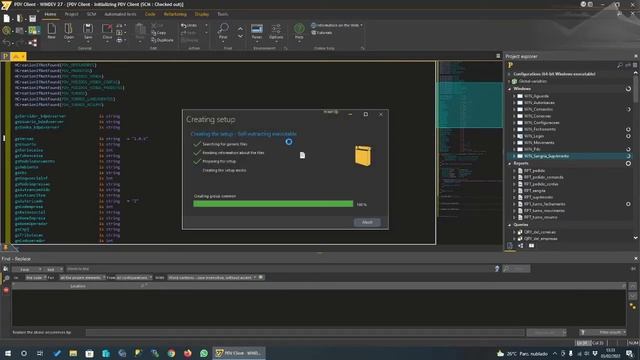Click the search icon in Project explorer
The image size is (640, 360).
620,65
